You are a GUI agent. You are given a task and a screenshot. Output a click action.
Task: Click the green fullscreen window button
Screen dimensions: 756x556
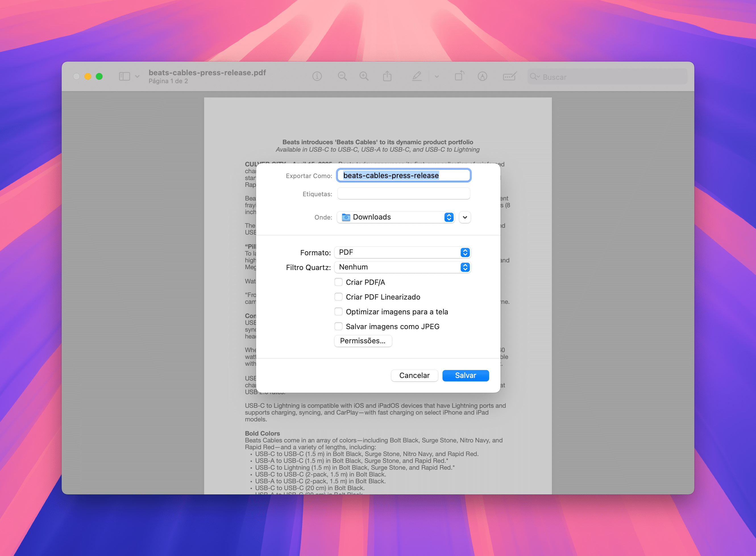pos(99,76)
